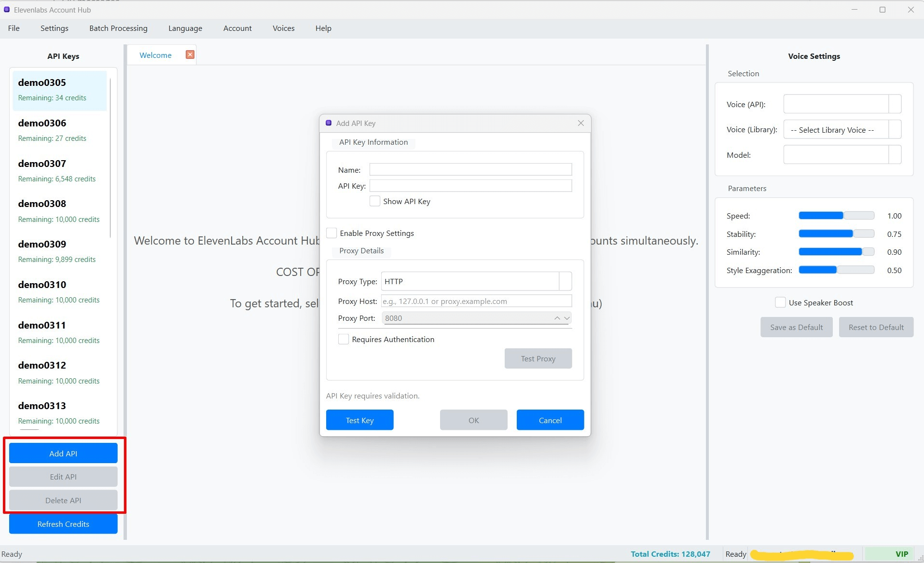Click Save as Default button
Viewport: 924px width, 563px height.
[797, 327]
